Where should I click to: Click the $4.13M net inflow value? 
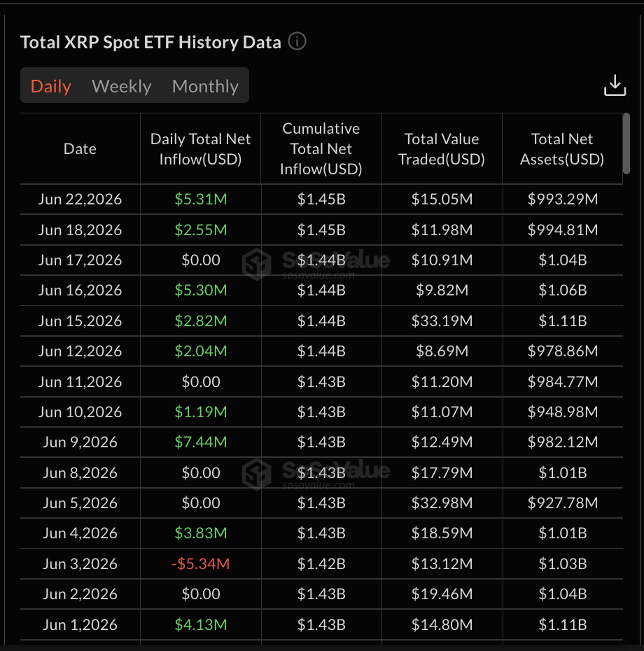[200, 624]
